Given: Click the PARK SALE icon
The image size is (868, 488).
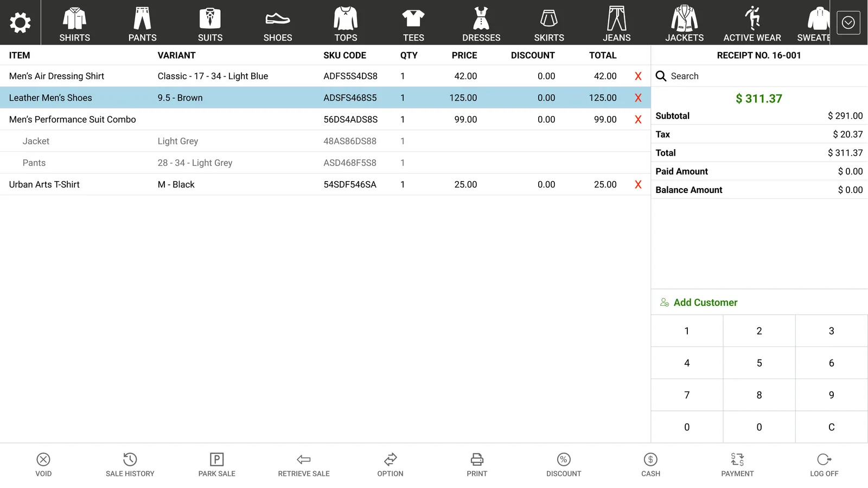Looking at the screenshot, I should point(217,459).
